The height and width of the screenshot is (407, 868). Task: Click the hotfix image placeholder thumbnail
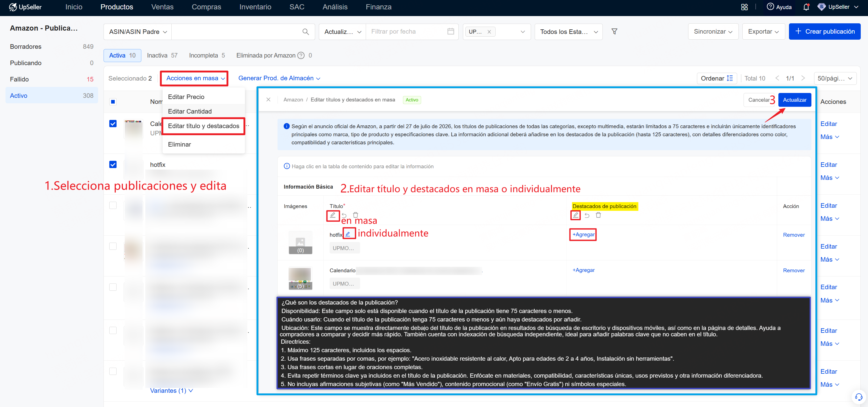[300, 243]
